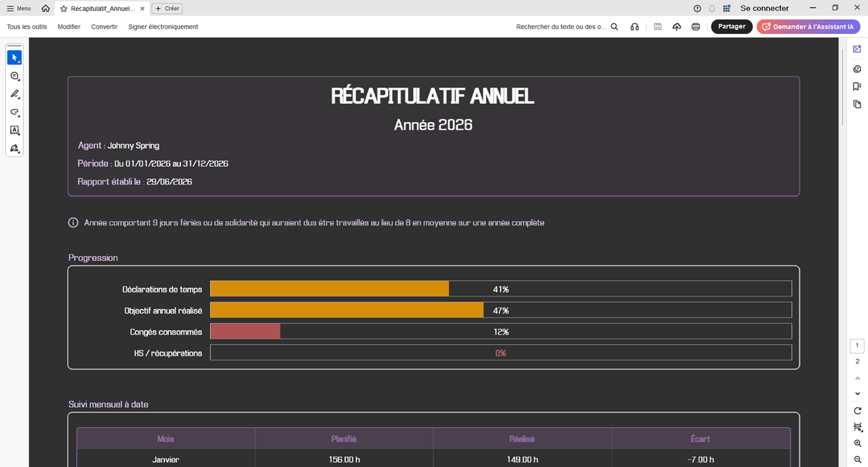Activate the text box tool

(14, 130)
